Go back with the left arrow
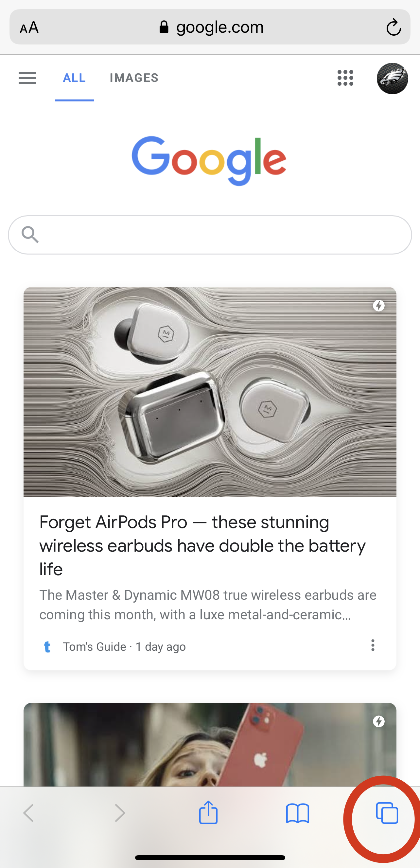The image size is (420, 868). (29, 813)
